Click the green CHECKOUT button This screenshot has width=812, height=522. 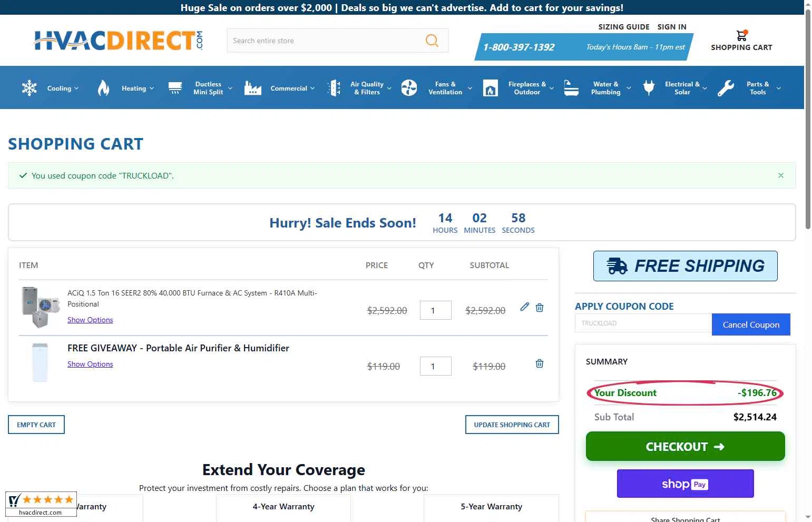(x=686, y=446)
